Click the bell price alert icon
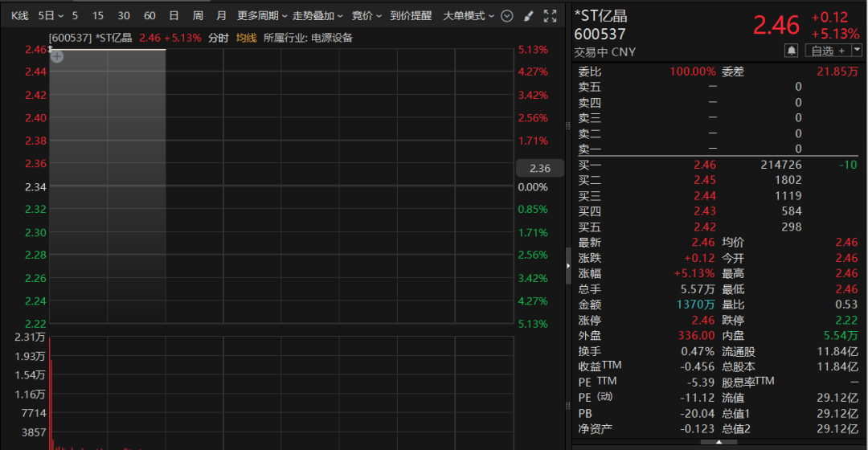This screenshot has width=868, height=450. 792,51
